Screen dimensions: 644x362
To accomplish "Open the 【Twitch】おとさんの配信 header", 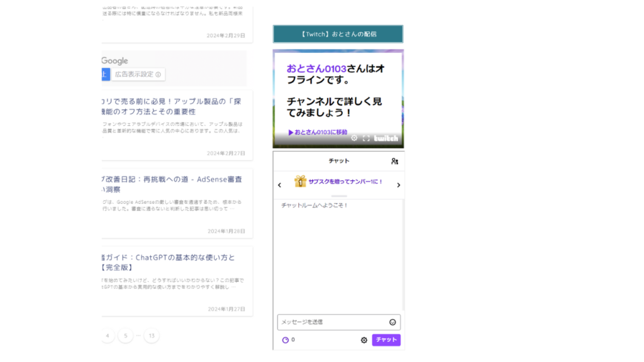I will [x=338, y=34].
